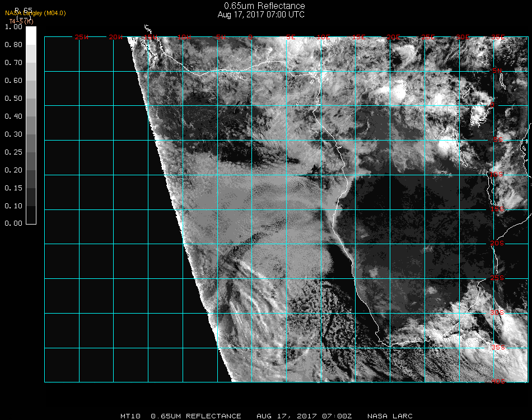Click the 0.50 colorbar scale value

coord(13,99)
